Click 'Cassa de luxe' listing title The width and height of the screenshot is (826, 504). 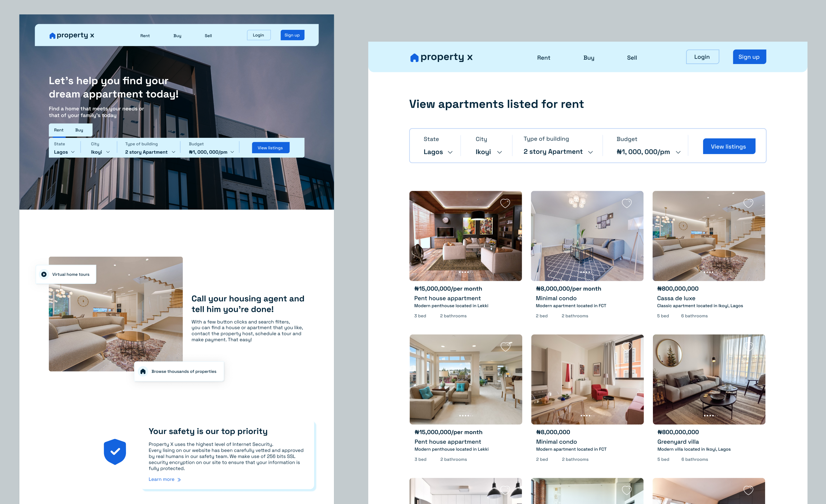point(676,298)
